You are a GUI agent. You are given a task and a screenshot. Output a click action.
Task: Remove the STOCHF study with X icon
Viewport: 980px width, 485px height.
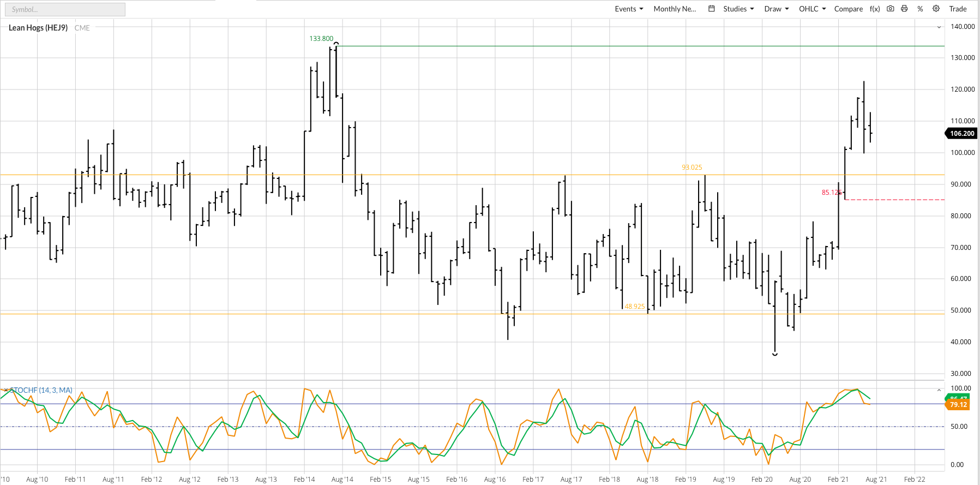[x=5, y=390]
